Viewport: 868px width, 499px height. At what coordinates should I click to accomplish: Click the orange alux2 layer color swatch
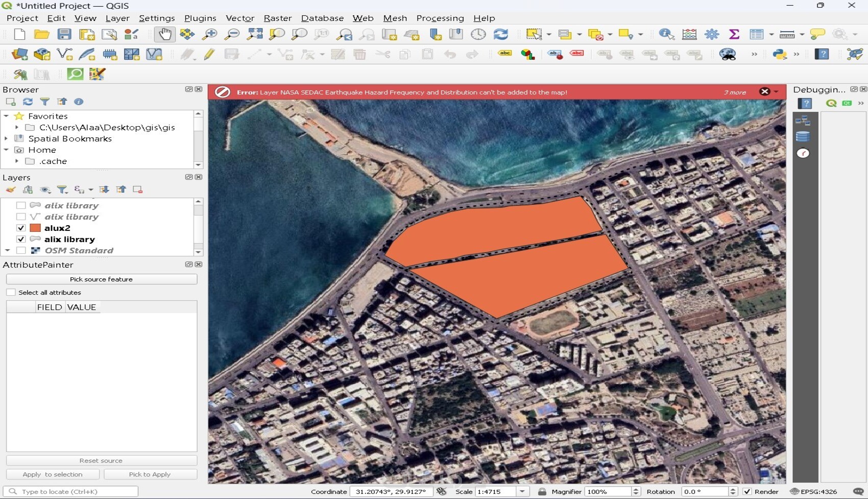pos(35,228)
